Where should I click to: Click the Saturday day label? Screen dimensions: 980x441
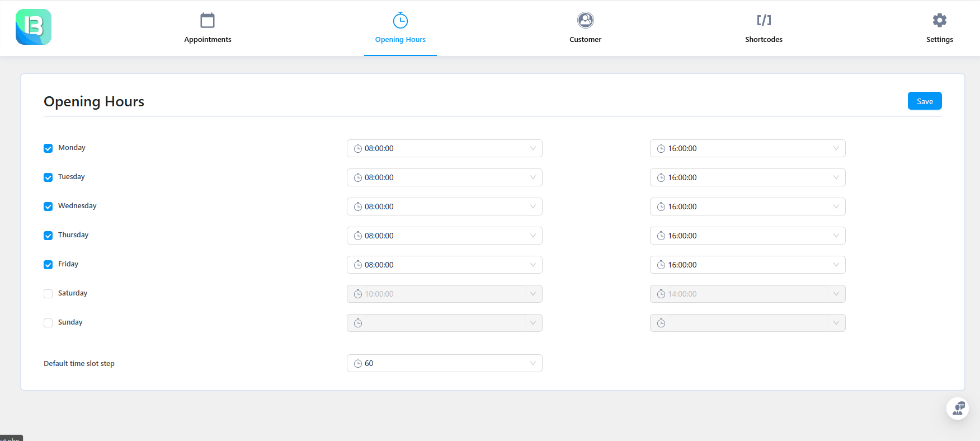coord(73,293)
